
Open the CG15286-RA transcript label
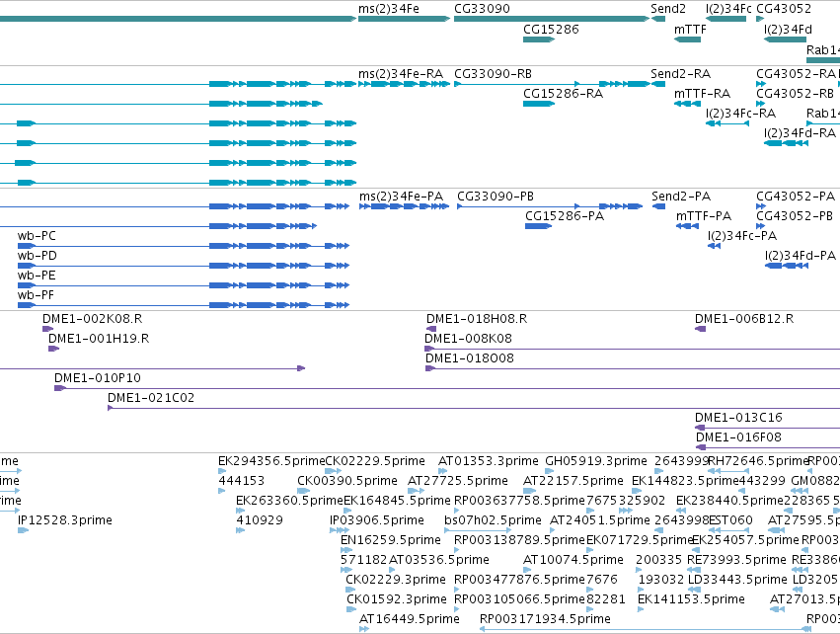(563, 93)
